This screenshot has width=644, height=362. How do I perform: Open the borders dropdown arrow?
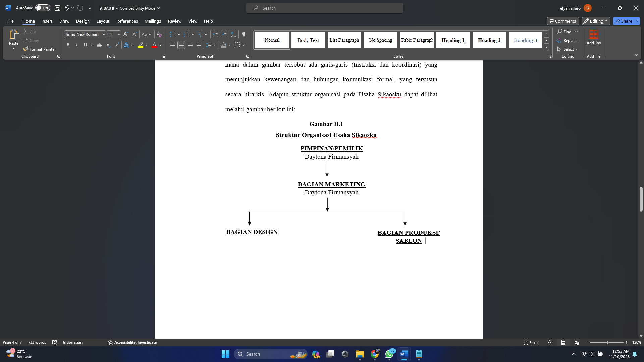(x=244, y=45)
